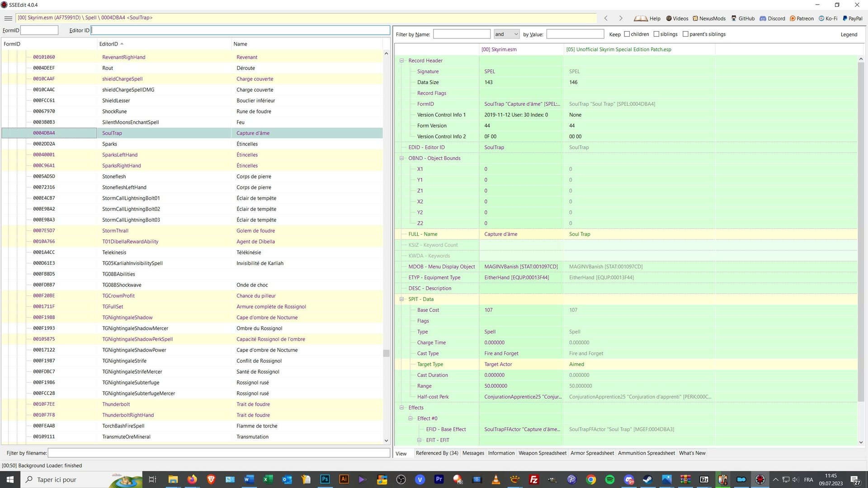Click the Filter by filename input field
The image size is (868, 488).
219,453
